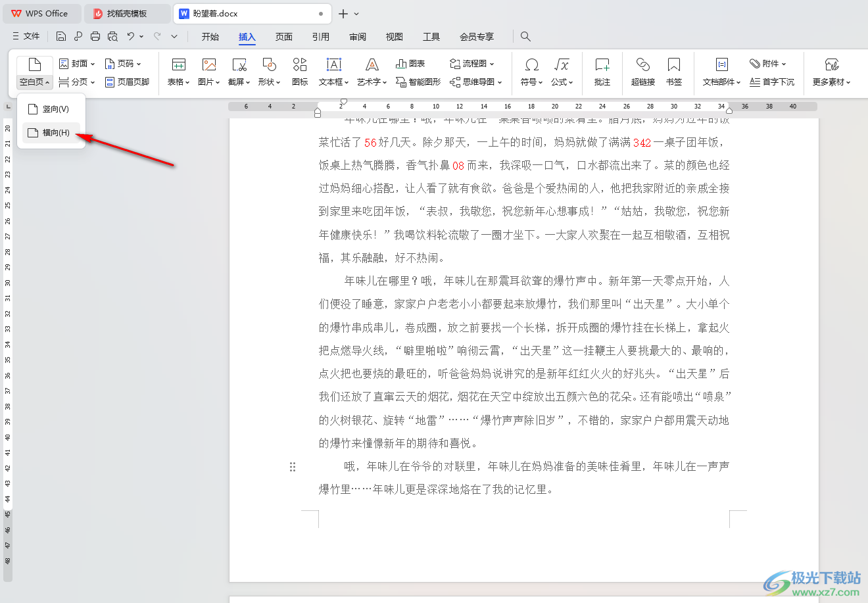868x603 pixels.
Task: Click the Comment (批注) icon
Action: click(602, 71)
